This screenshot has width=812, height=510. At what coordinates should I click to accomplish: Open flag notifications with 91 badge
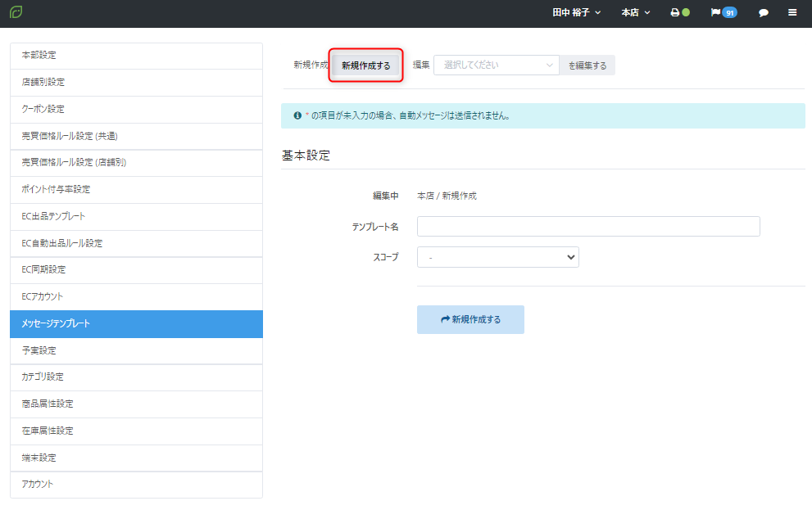coord(724,13)
